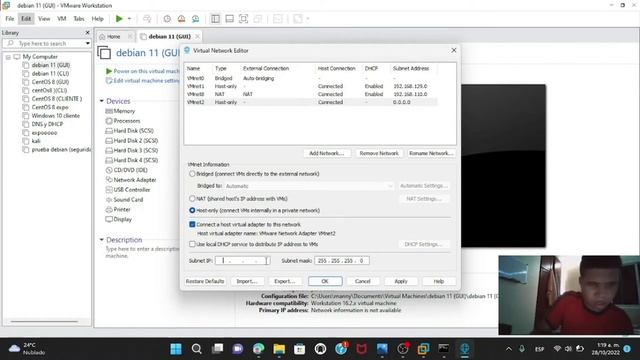Click the Send Ctrl+Alt+Del toolbar icon
The width and height of the screenshot is (640, 360).
point(147,19)
